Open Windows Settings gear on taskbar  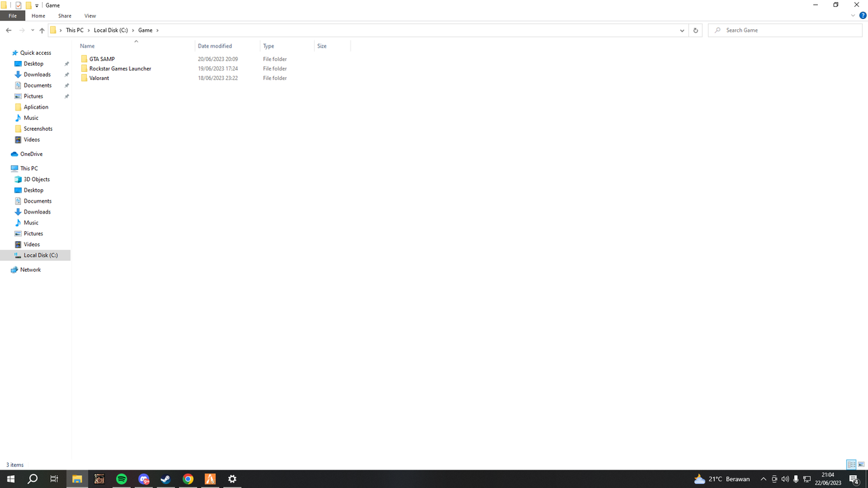click(x=232, y=479)
